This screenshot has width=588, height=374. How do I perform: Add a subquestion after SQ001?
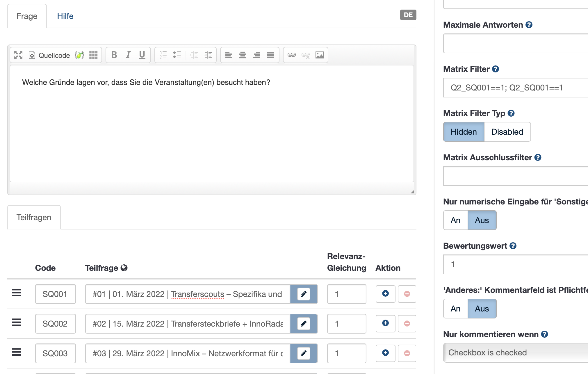(385, 294)
